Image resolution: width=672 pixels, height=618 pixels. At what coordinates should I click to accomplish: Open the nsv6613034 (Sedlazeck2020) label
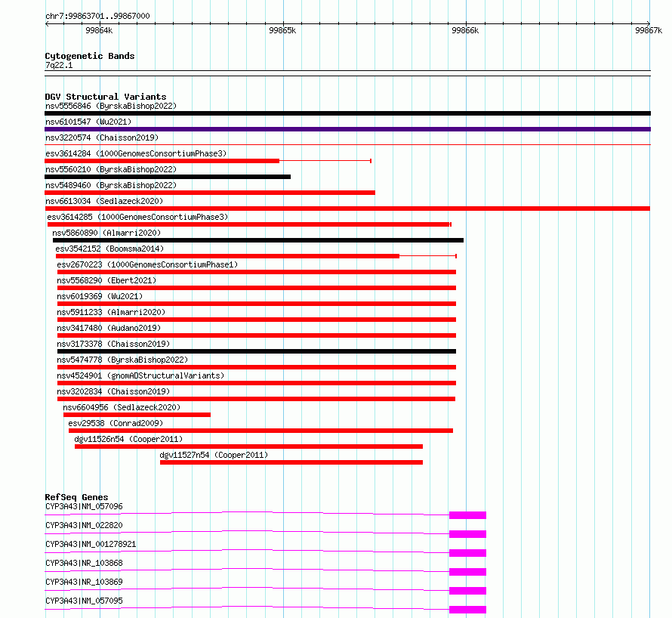(x=104, y=201)
